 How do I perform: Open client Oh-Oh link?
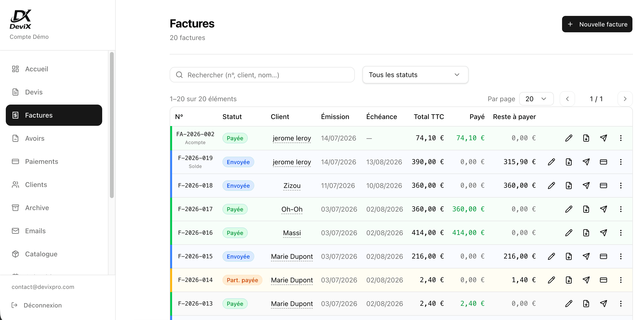pyautogui.click(x=292, y=209)
